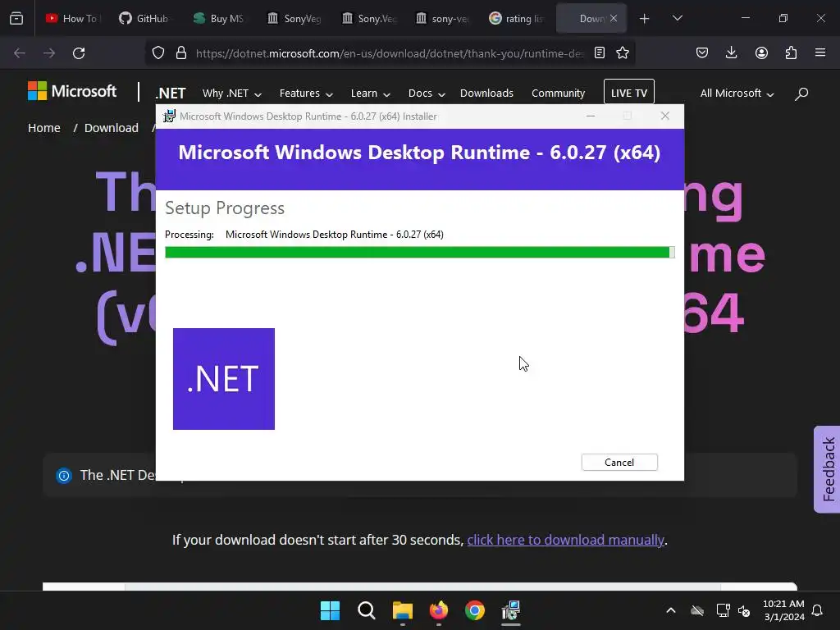Open the Windows Start menu

pyautogui.click(x=330, y=610)
